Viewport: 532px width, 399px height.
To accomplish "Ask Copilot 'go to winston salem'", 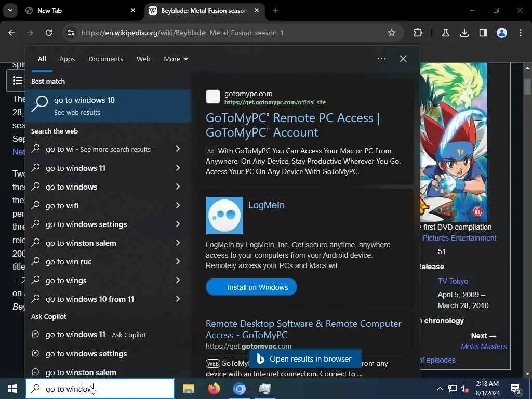I will pos(108,372).
